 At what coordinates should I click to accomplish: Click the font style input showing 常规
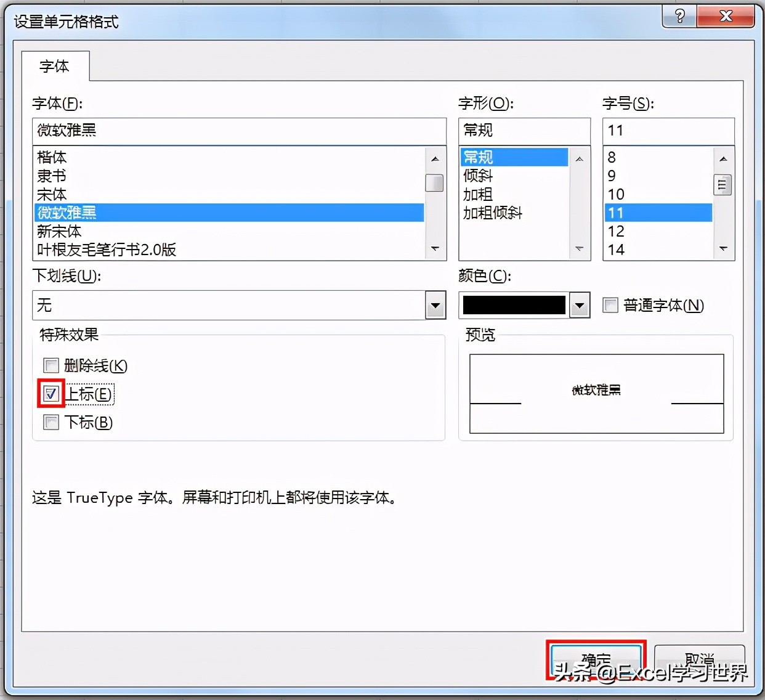pos(524,131)
